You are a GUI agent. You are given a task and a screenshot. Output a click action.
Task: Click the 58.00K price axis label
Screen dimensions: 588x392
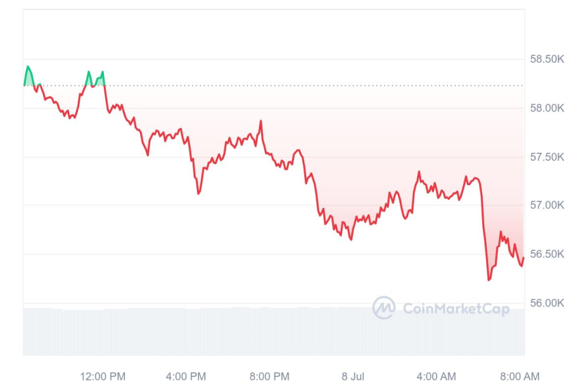coord(547,108)
